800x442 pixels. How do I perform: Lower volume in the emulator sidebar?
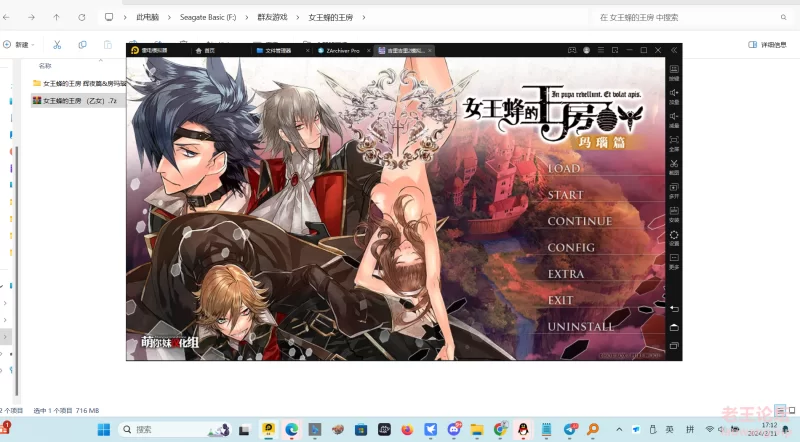tap(674, 118)
